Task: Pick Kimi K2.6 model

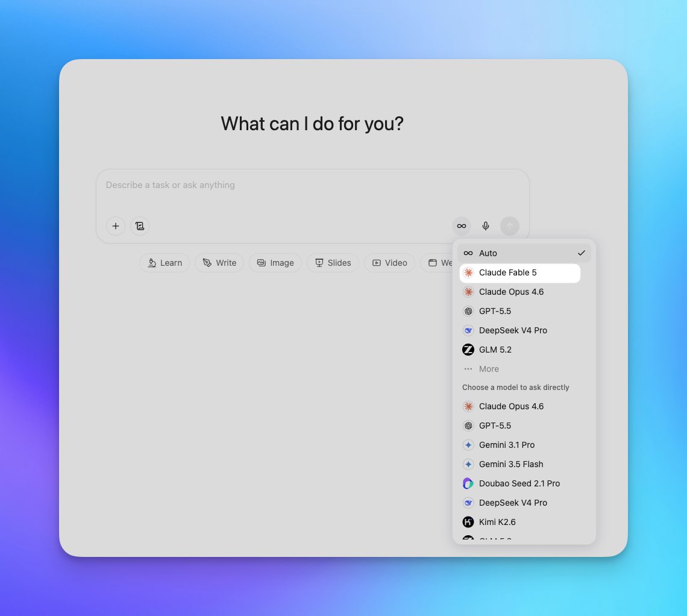Action: pyautogui.click(x=524, y=522)
